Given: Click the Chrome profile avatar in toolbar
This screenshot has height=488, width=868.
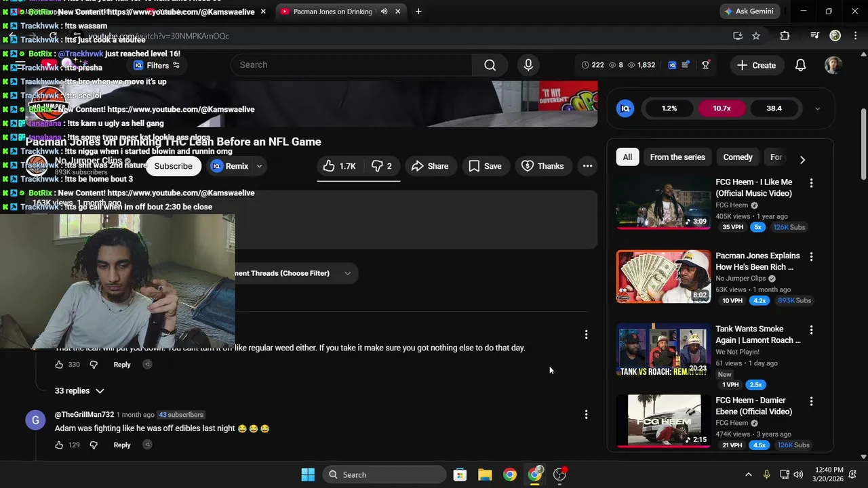Looking at the screenshot, I should (x=835, y=36).
